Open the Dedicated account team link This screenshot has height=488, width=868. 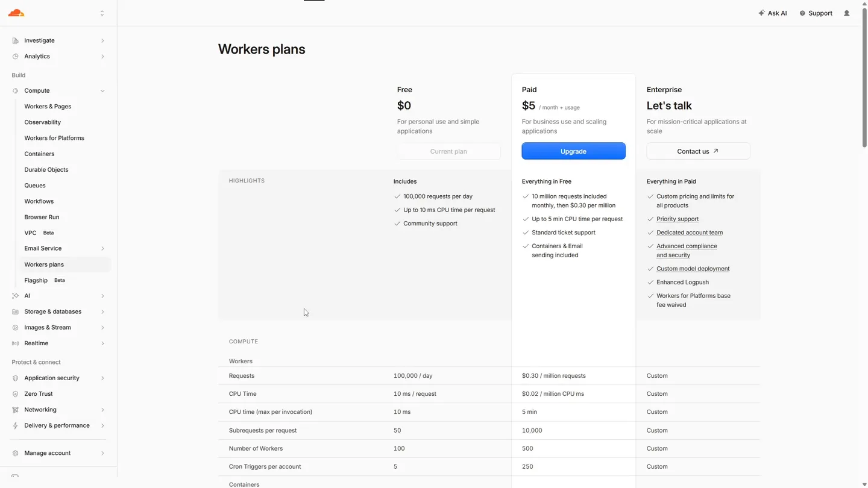(x=690, y=233)
